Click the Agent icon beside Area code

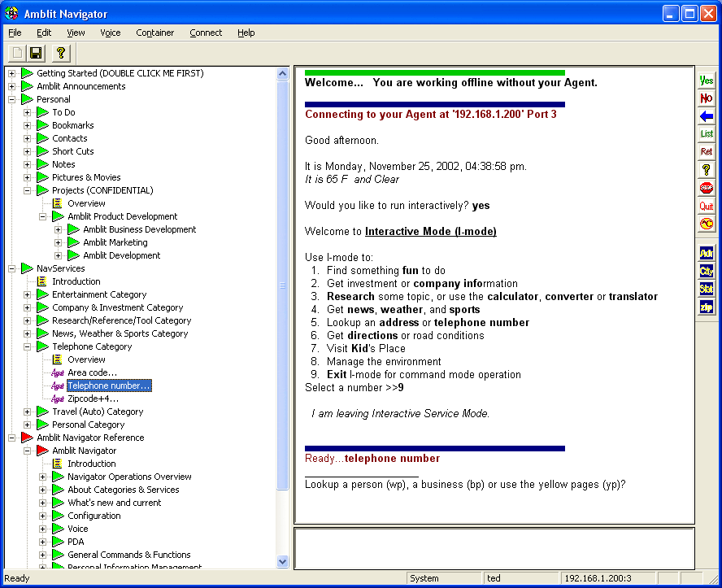click(x=58, y=372)
